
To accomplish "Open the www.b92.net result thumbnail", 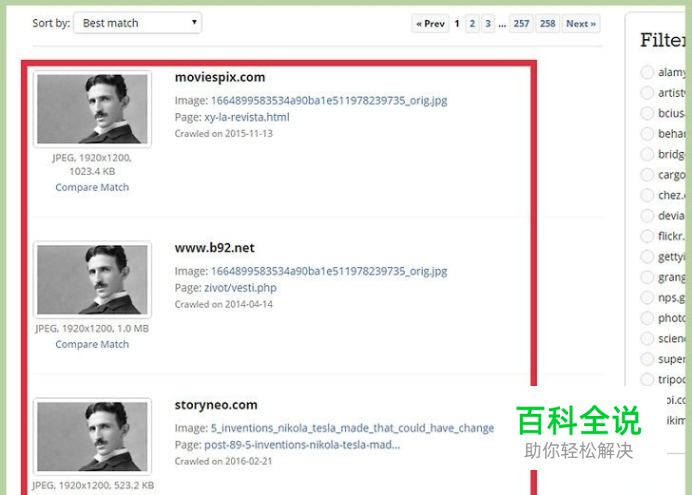I will pos(92,280).
